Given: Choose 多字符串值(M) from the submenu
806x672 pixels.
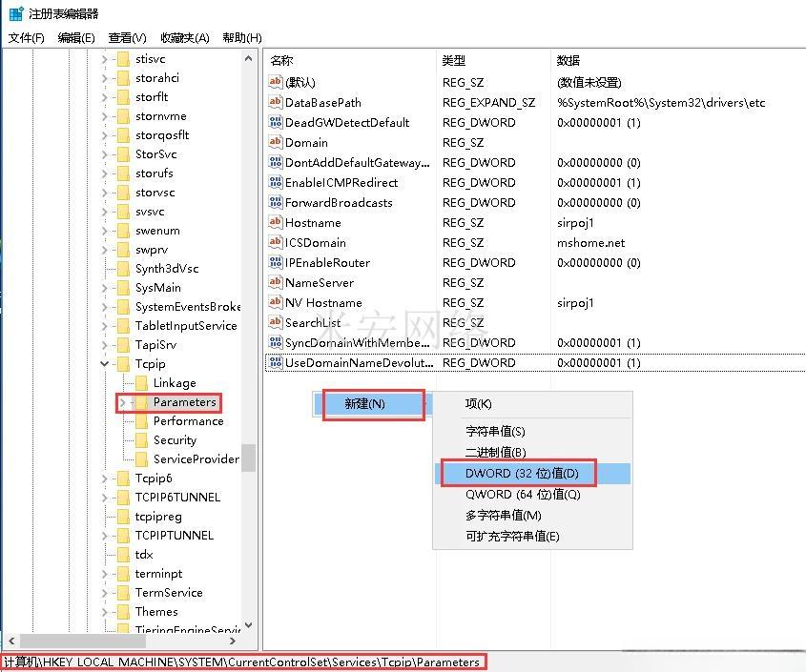Looking at the screenshot, I should point(532,516).
